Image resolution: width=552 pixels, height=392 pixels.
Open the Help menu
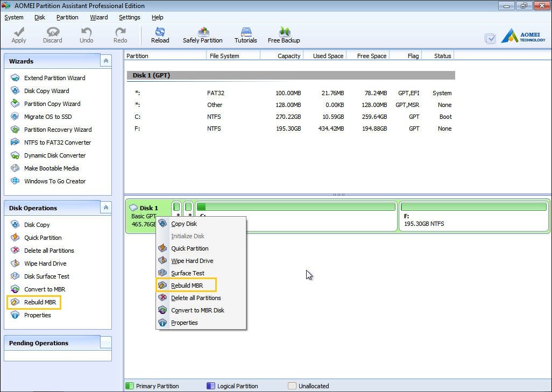pos(157,17)
